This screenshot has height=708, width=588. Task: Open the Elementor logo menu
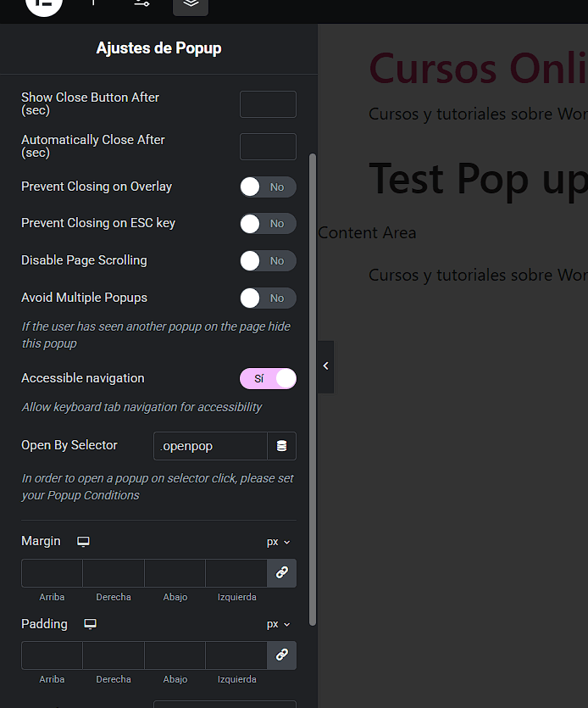tap(44, 4)
